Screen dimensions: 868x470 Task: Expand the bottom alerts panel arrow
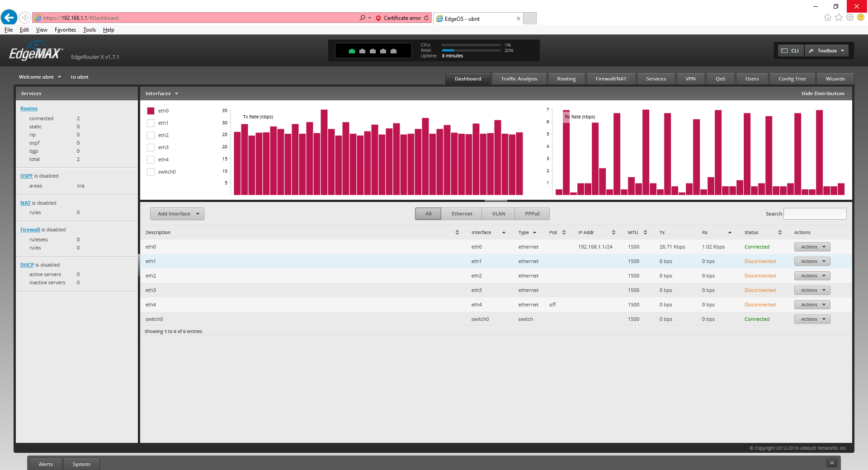point(831,463)
